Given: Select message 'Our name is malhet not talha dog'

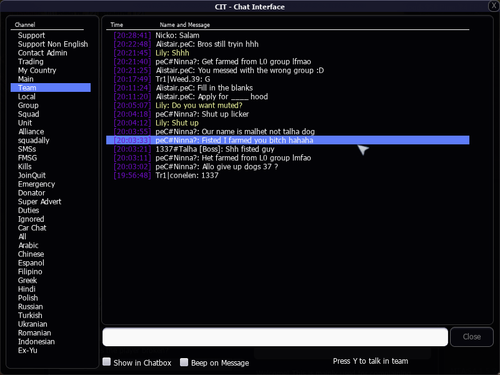Looking at the screenshot, I should [288, 132].
